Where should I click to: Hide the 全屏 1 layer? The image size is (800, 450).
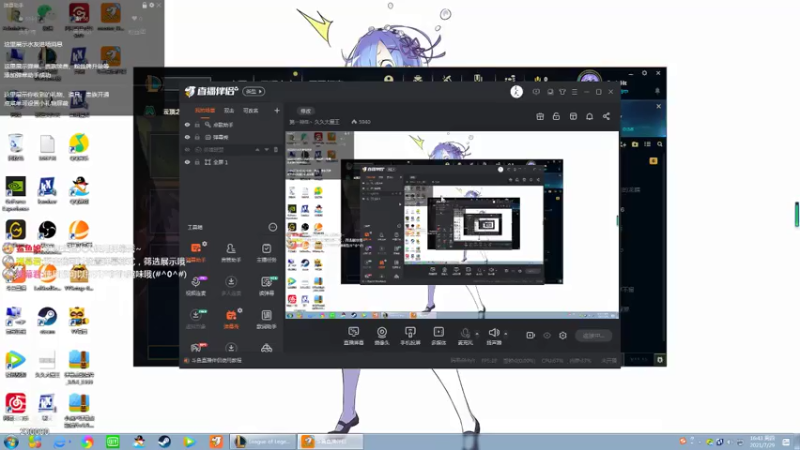click(187, 162)
